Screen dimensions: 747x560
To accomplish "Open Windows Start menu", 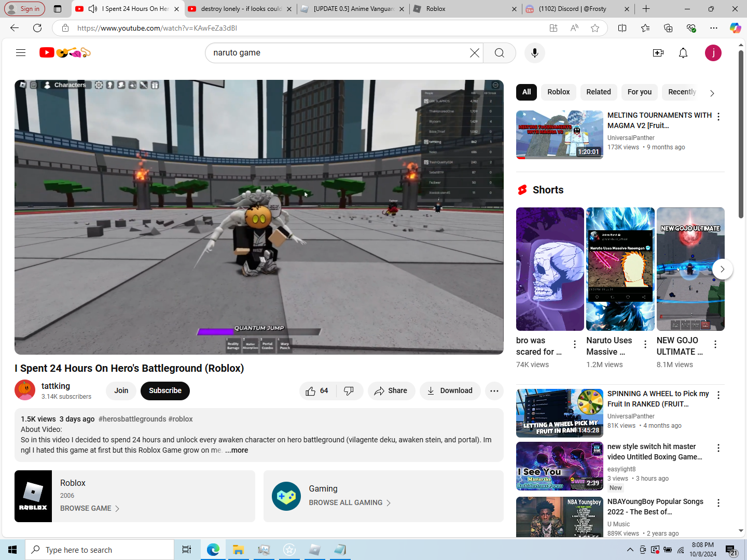I will [12, 550].
